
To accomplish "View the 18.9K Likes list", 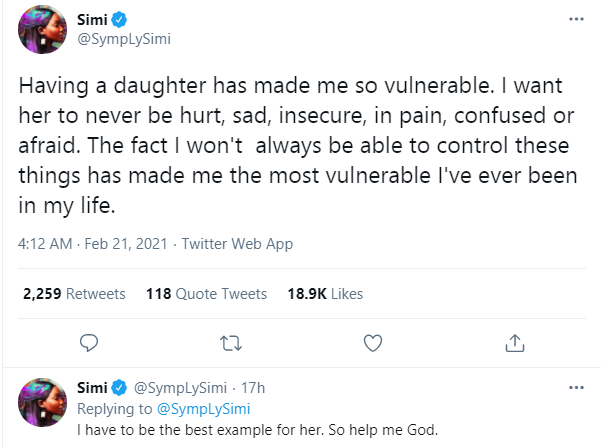I will tap(325, 294).
